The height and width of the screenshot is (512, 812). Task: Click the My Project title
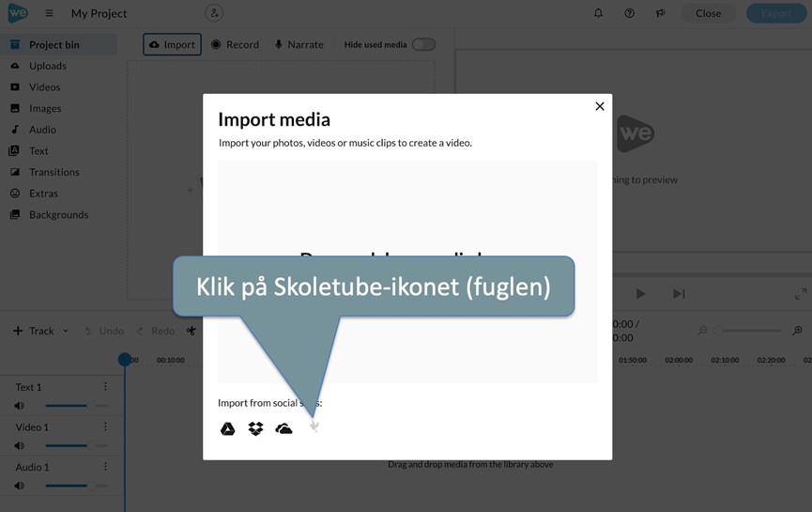(99, 13)
